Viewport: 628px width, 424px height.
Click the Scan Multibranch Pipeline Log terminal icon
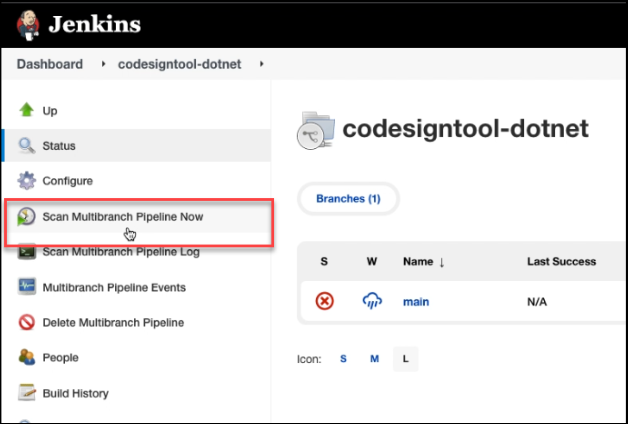(x=27, y=252)
